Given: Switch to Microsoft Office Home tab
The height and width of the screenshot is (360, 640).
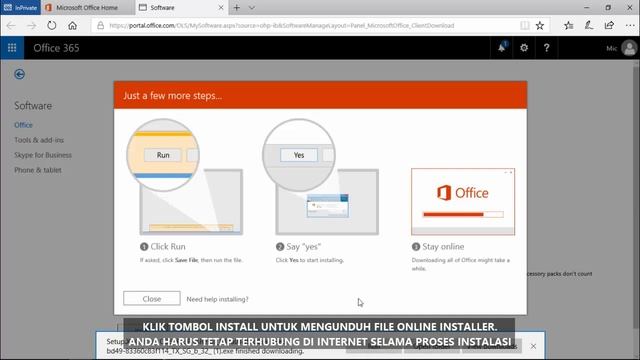Looking at the screenshot, I should pos(87,7).
